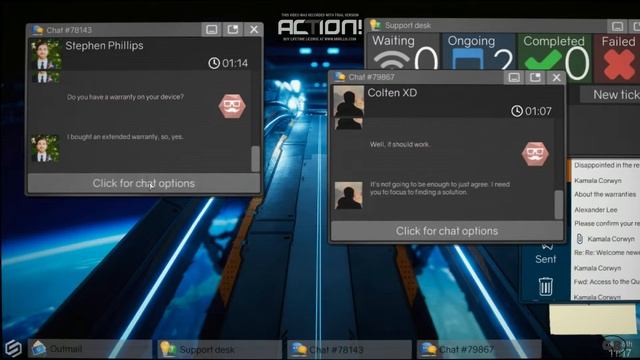Select the Completed tickets tile
The image size is (640, 360).
555,57
